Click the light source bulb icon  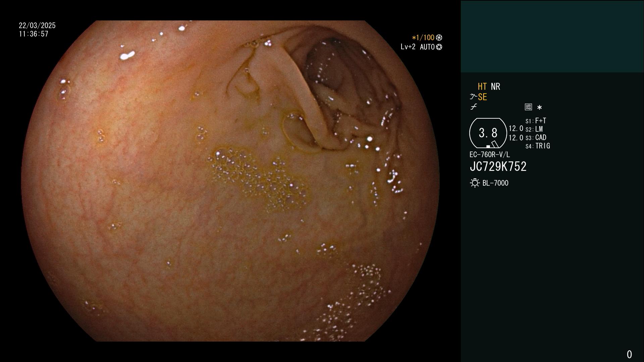click(x=475, y=183)
